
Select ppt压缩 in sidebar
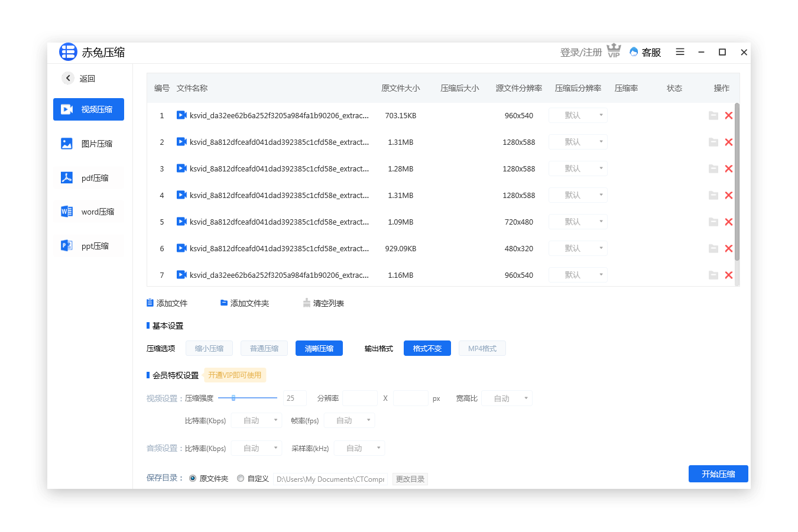[89, 246]
